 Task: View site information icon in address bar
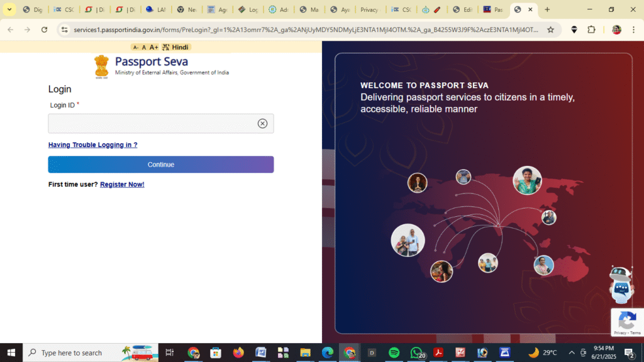point(65,30)
